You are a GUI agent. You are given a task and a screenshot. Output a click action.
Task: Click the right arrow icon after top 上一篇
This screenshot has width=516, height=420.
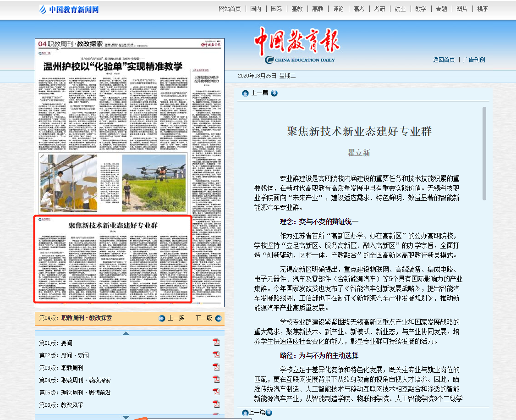click(274, 94)
